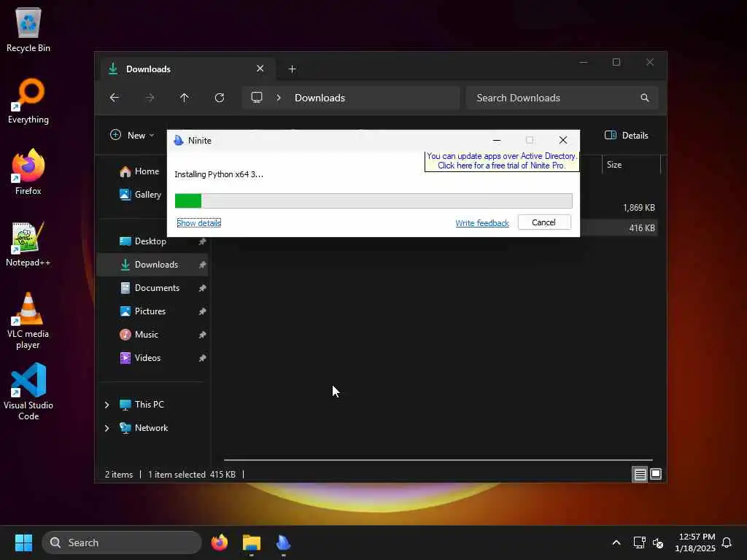Select This PC in navigation pane

tap(142, 405)
